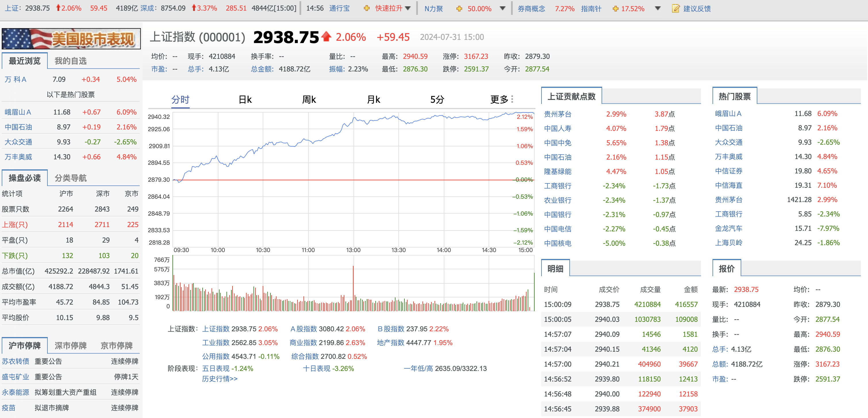This screenshot has width=868, height=418.
Task: Open the 公用指数 link
Action: 216,356
